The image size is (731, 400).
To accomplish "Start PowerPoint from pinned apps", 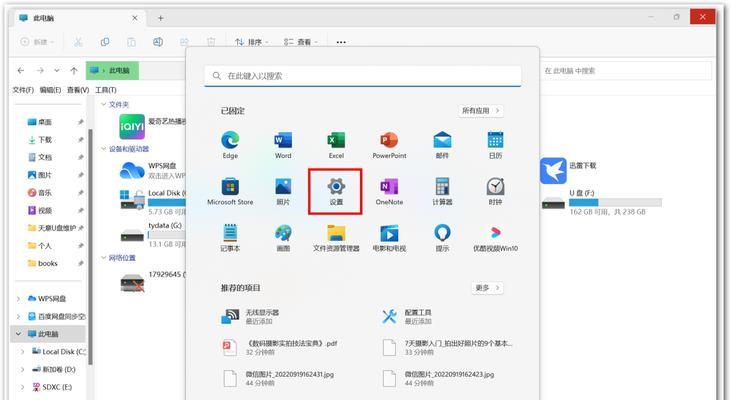I will click(x=389, y=145).
